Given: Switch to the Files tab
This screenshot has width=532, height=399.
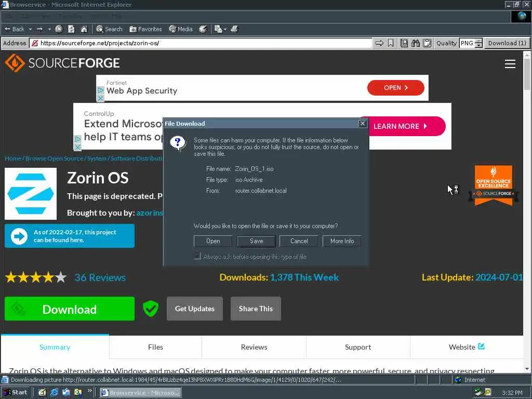Looking at the screenshot, I should pyautogui.click(x=155, y=347).
